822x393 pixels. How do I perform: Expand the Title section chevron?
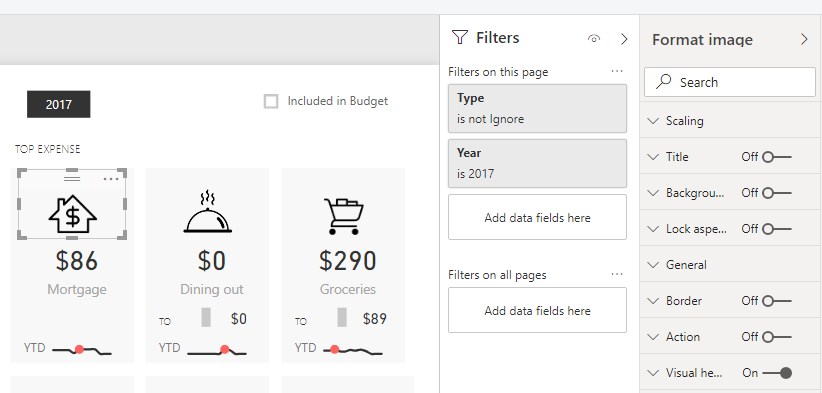(x=653, y=157)
